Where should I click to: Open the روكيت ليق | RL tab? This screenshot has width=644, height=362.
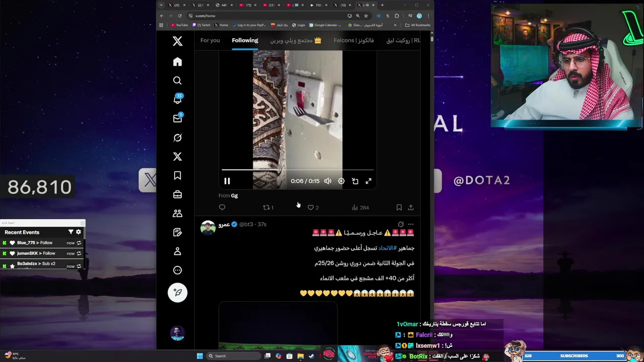[x=403, y=40]
